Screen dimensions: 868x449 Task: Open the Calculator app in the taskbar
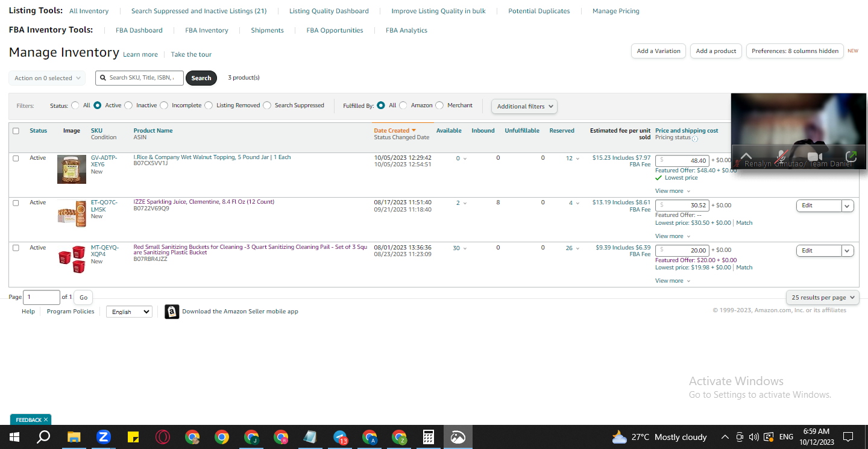(429, 437)
